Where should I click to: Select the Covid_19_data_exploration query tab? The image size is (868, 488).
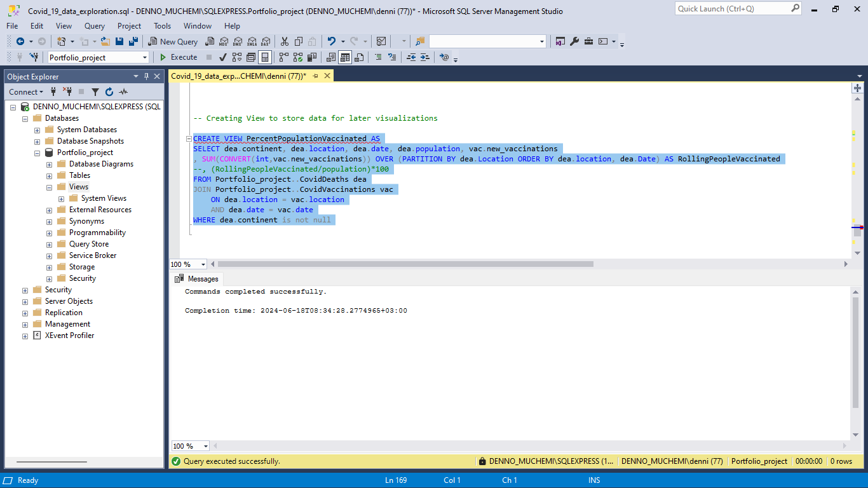point(239,76)
